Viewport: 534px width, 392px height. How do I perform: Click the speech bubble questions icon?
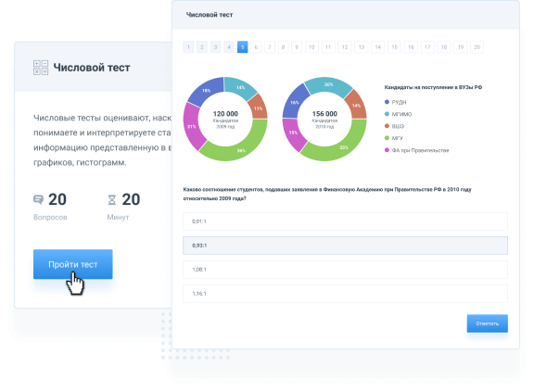(x=39, y=199)
